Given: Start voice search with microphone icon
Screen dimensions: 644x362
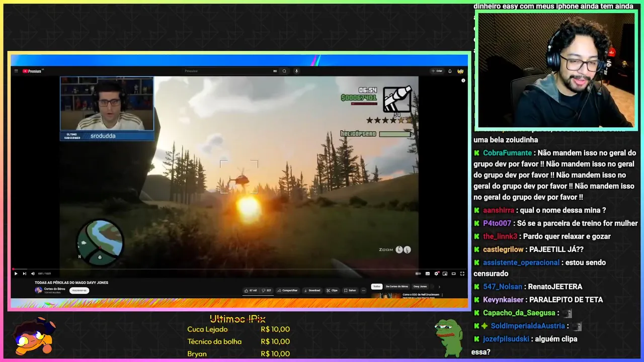Looking at the screenshot, I should tap(296, 71).
